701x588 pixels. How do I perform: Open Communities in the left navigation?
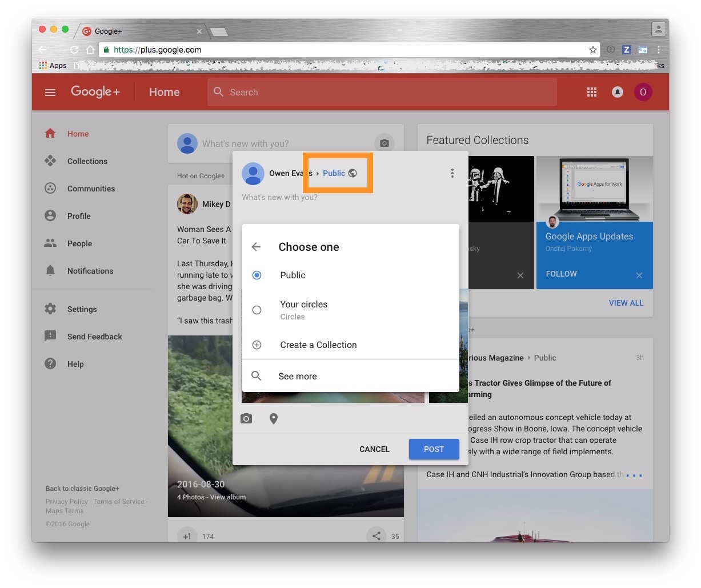[91, 189]
